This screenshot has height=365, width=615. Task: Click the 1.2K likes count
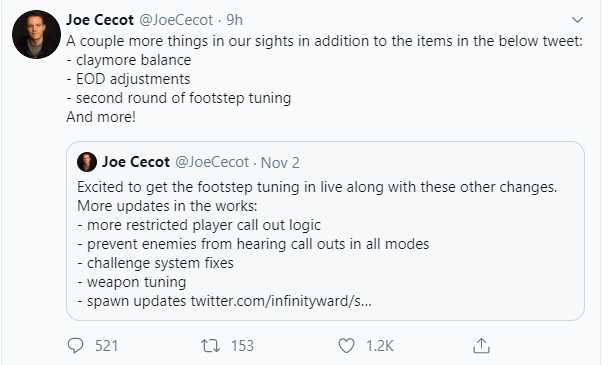(380, 346)
